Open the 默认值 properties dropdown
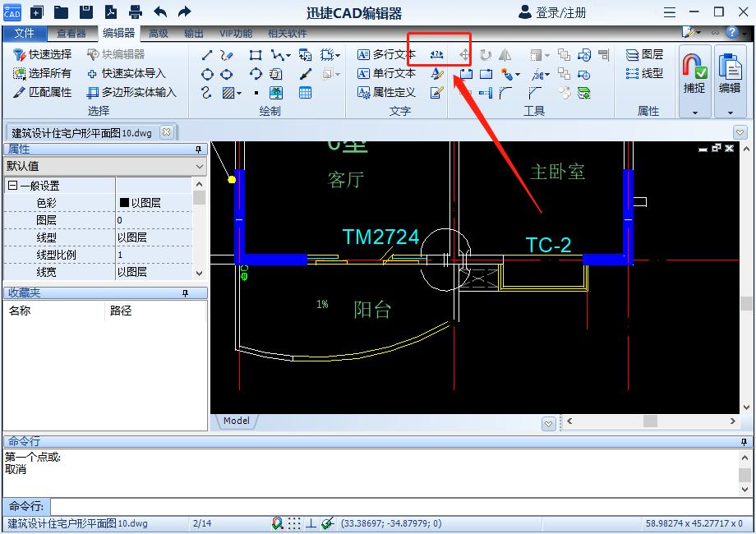 [x=200, y=167]
